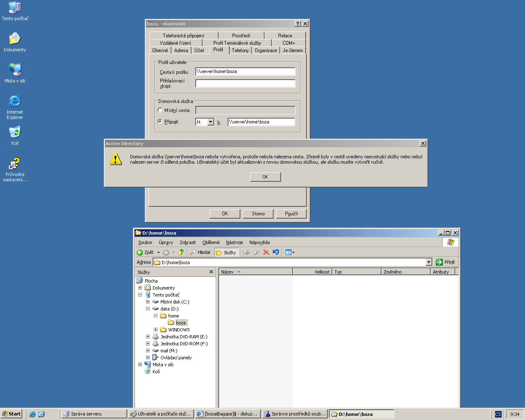Click the Cesta k profilu input field
525x420 pixels.
(x=245, y=71)
